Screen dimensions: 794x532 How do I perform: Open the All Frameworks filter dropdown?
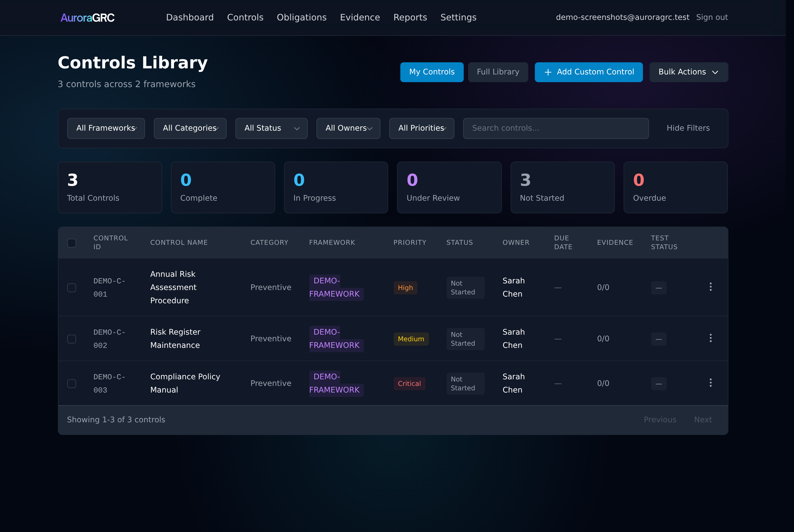[x=106, y=128]
